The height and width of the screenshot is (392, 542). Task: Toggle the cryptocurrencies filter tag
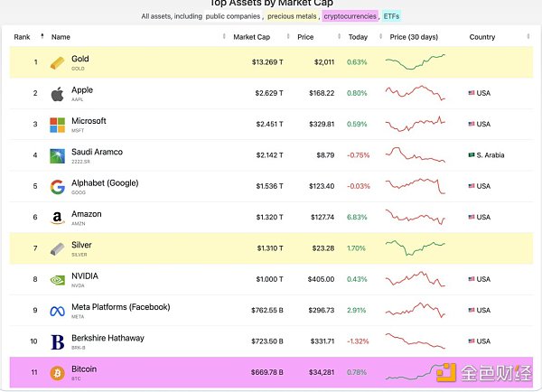[x=350, y=16]
